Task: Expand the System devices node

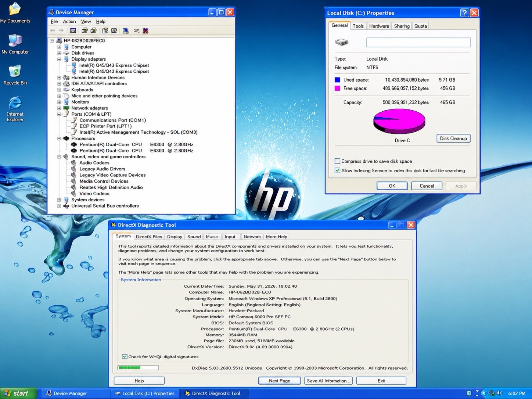Action: [59, 200]
